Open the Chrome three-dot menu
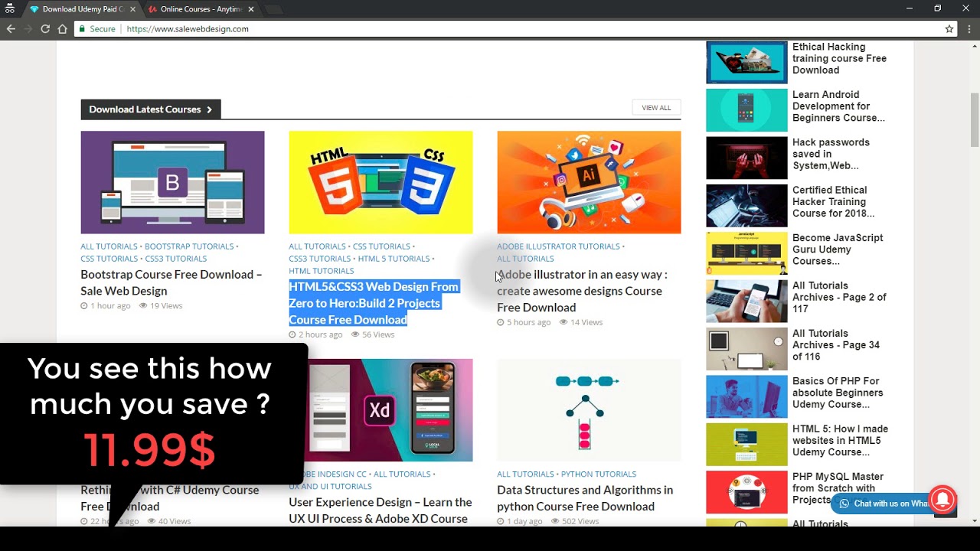980x551 pixels. pos(969,29)
